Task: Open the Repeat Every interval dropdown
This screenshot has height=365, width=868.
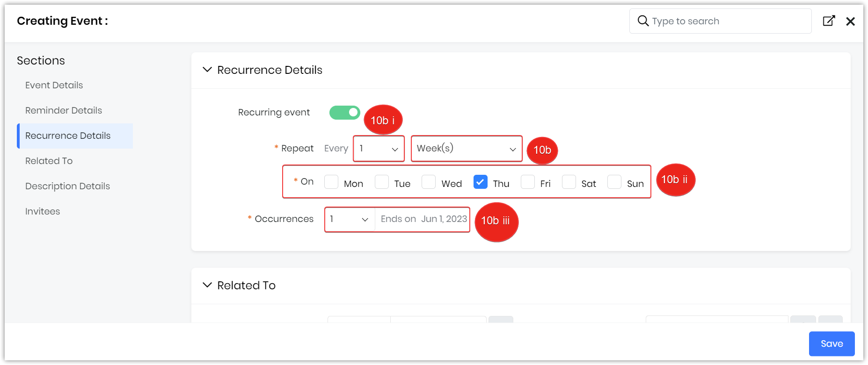Action: click(x=379, y=149)
